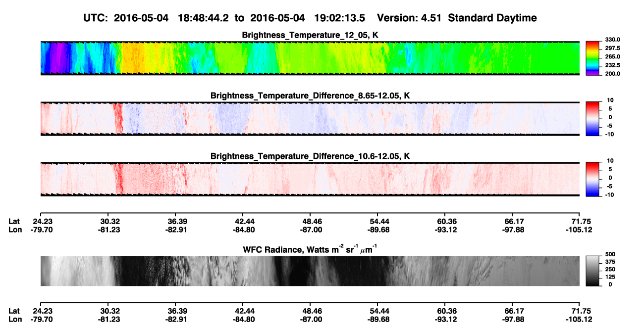Viewport: 644px width, 330px height.
Task: Click longitude '-93.12' on the axis under radiance image
Action: click(445, 320)
